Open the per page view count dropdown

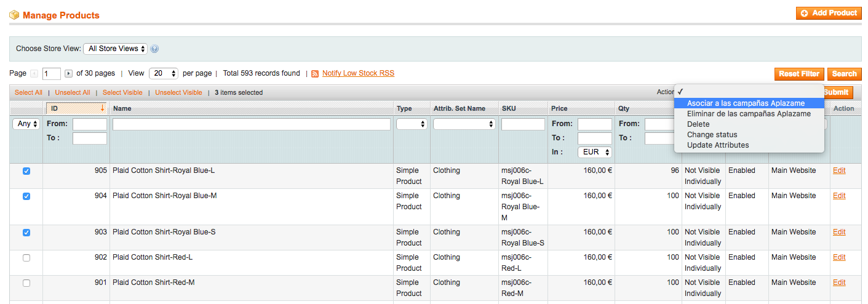tap(163, 73)
